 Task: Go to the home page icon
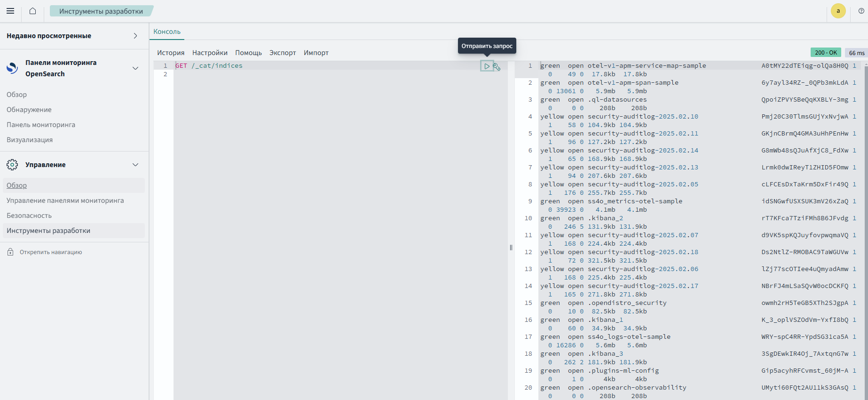32,11
